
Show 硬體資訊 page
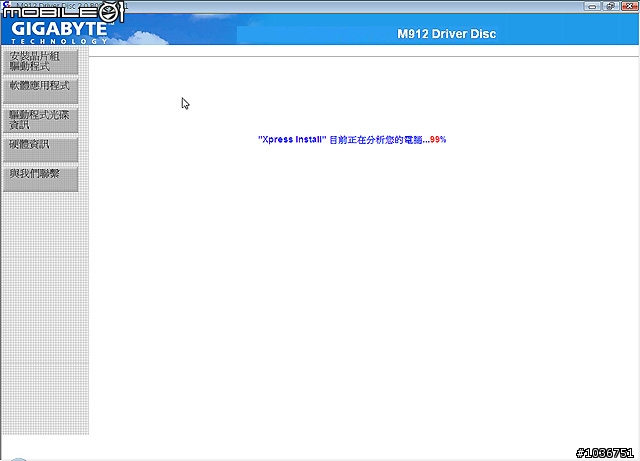pyautogui.click(x=40, y=150)
